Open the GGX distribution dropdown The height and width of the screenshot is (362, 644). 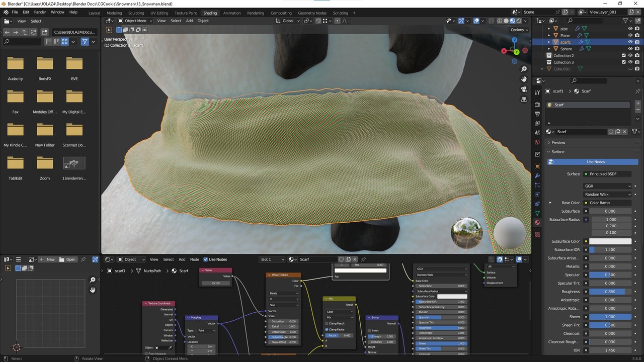pos(607,186)
